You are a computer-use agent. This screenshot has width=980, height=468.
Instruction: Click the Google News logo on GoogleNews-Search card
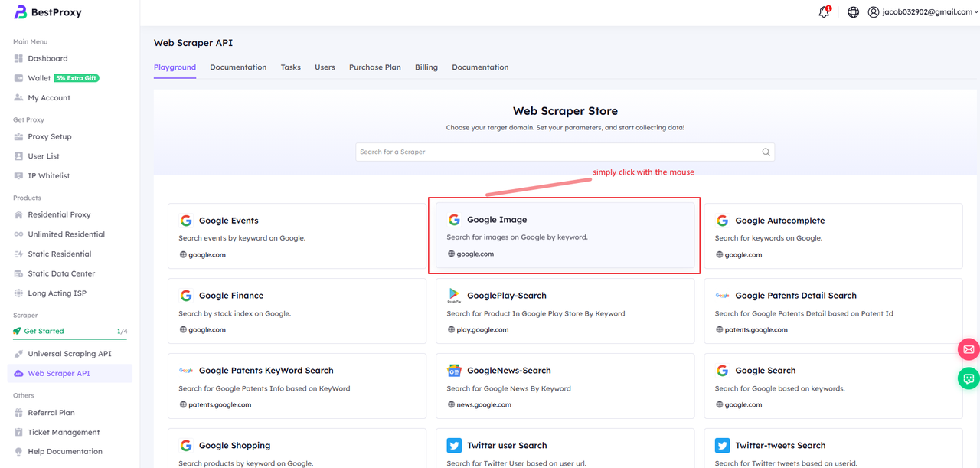(x=454, y=371)
